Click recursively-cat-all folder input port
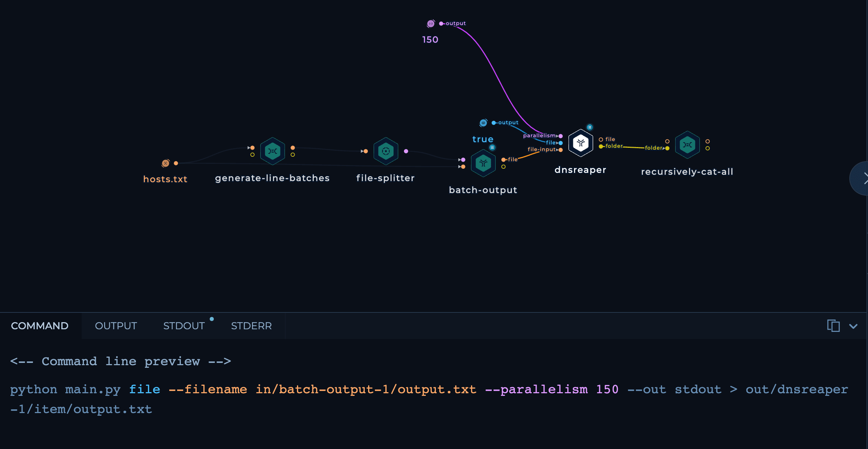Viewport: 868px width, 449px height. [667, 148]
